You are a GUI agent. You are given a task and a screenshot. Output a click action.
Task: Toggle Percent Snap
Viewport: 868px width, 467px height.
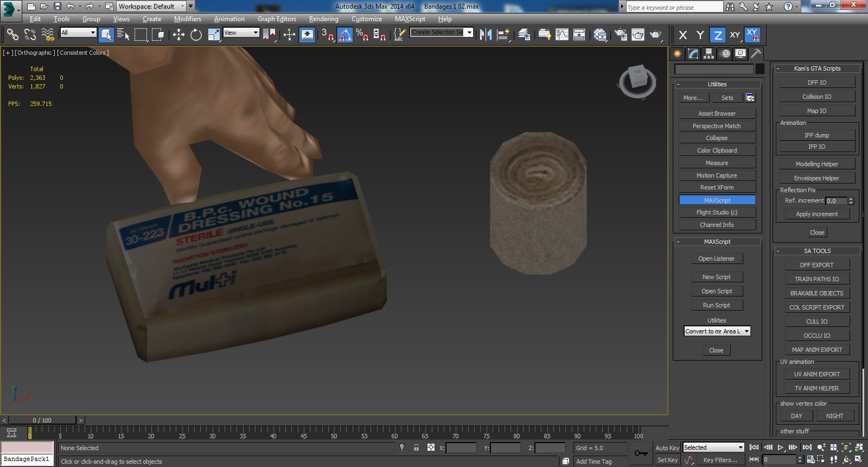pyautogui.click(x=362, y=35)
